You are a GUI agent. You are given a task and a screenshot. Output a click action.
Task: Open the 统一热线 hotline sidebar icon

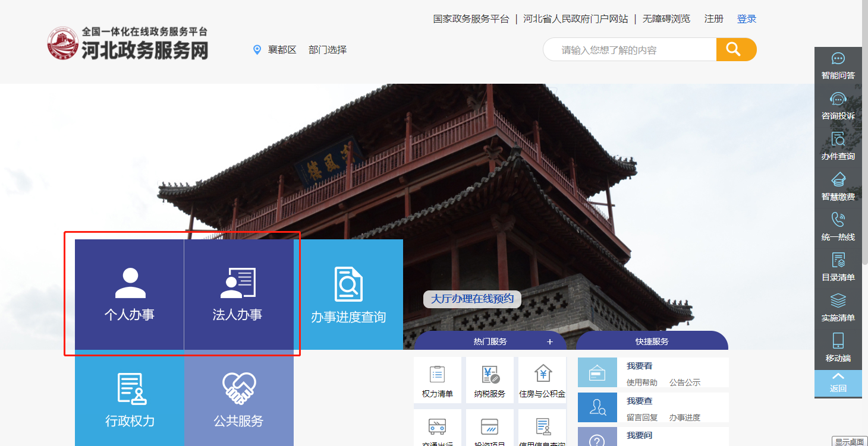point(838,227)
